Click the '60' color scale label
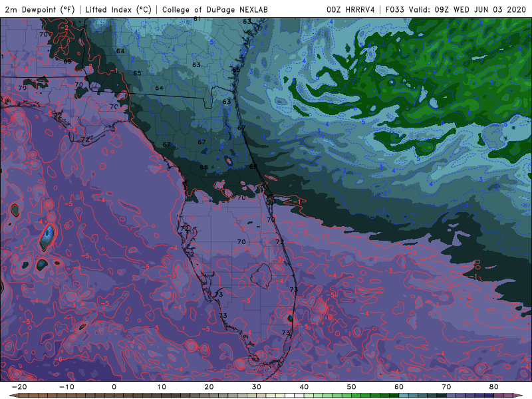The image size is (532, 399). click(x=399, y=387)
